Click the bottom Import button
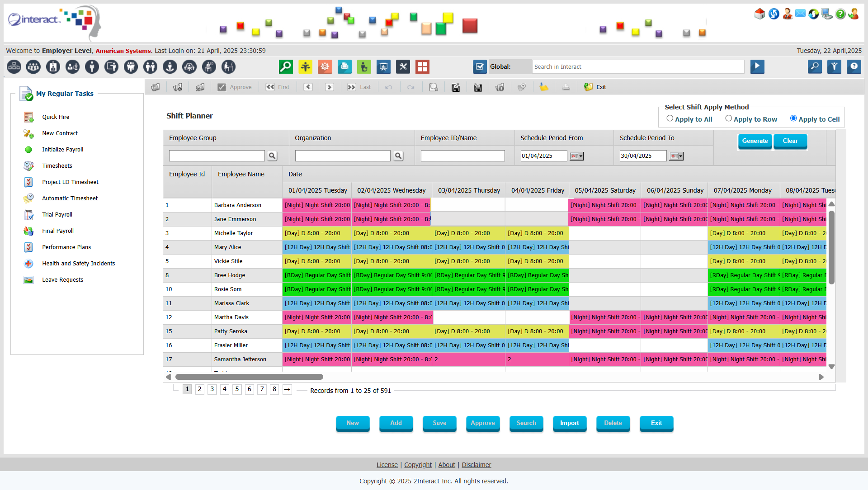This screenshot has height=491, width=868. click(x=569, y=423)
